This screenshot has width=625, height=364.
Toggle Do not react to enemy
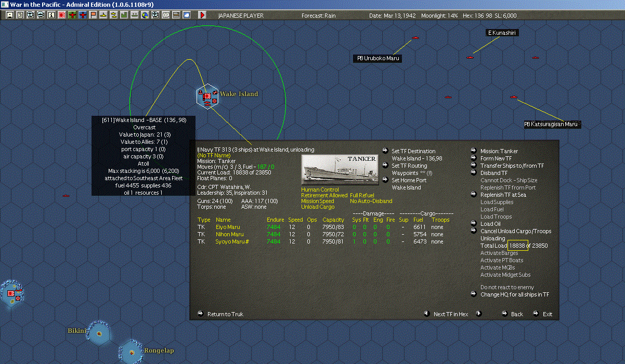507,287
